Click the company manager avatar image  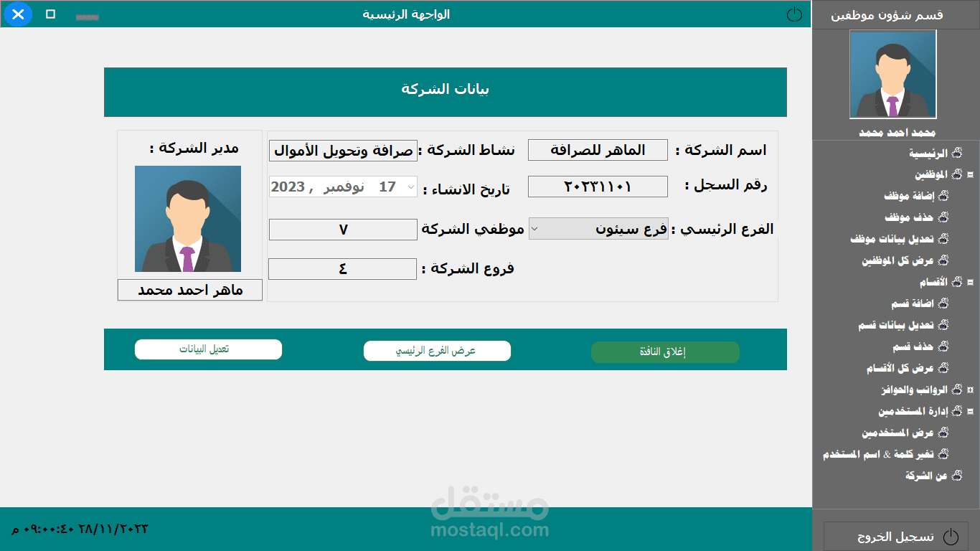(x=188, y=219)
